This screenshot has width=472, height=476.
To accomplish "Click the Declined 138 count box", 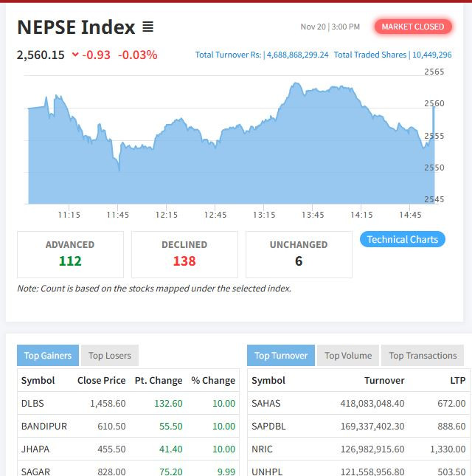I will (184, 254).
